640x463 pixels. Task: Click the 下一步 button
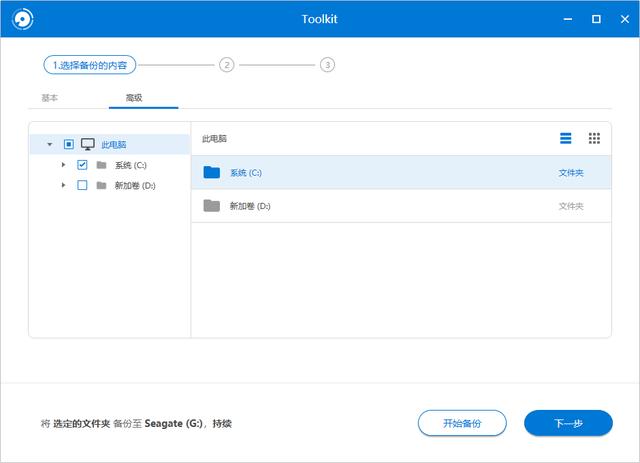[x=568, y=423]
